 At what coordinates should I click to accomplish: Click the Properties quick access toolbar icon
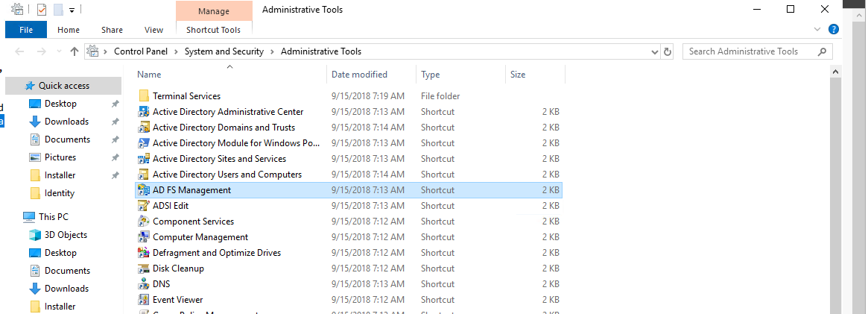[x=42, y=10]
